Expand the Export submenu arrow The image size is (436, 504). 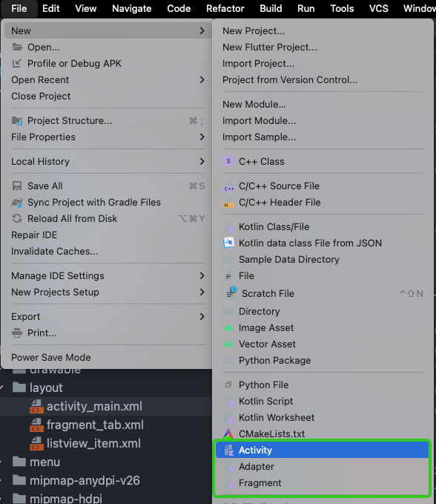click(202, 317)
